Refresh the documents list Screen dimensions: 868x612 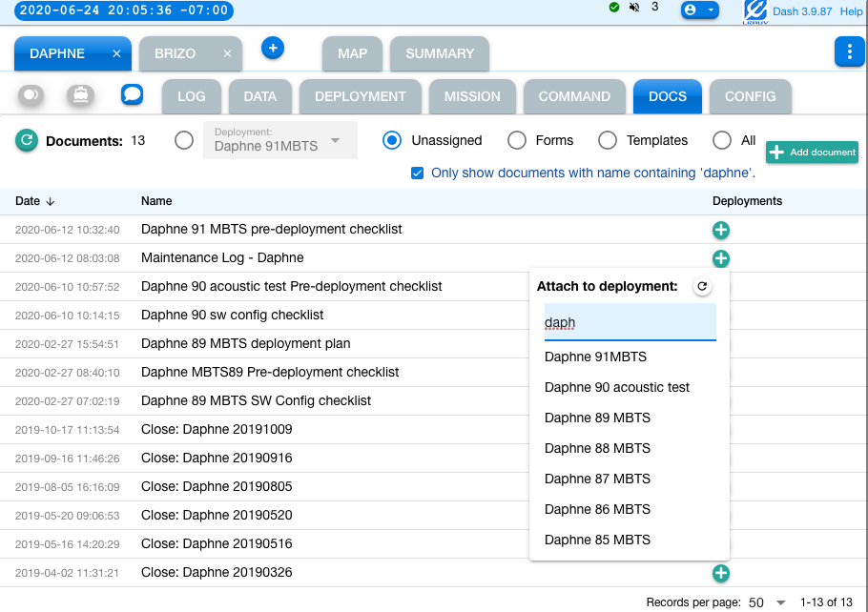[x=27, y=141]
